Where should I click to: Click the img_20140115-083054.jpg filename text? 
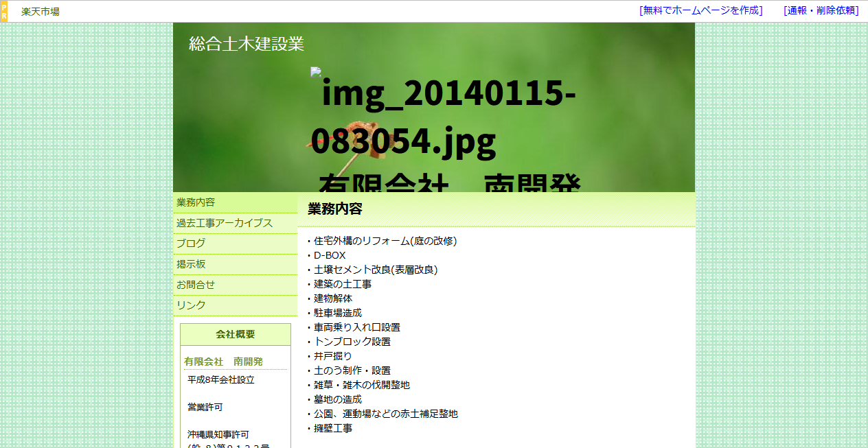(446, 117)
